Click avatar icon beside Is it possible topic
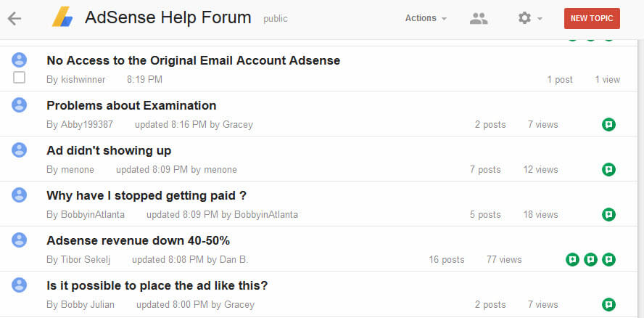 tap(19, 285)
